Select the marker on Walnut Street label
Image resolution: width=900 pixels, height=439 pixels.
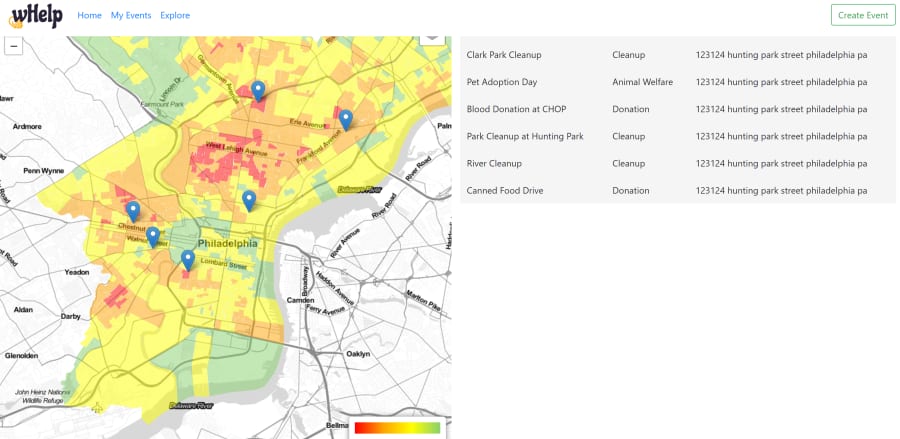coord(153,237)
